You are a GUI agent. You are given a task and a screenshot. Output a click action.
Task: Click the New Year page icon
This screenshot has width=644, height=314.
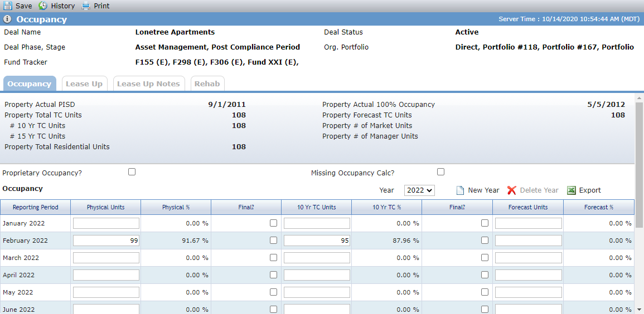tap(461, 190)
